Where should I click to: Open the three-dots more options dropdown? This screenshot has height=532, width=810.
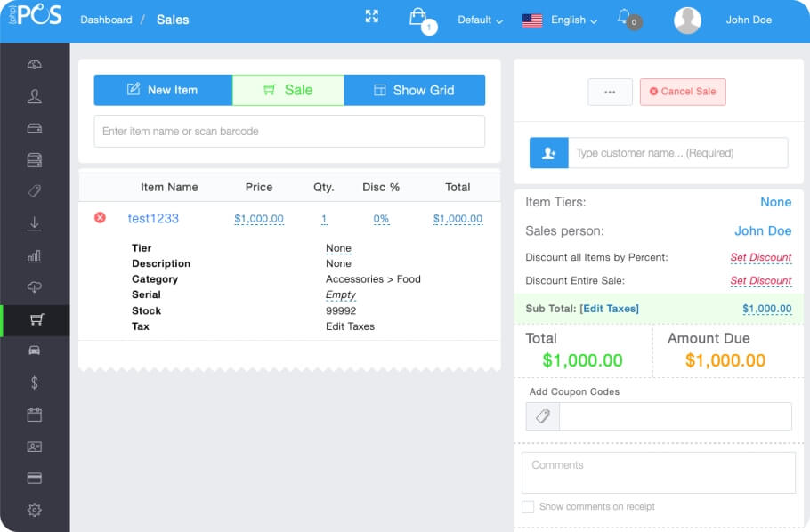click(x=610, y=92)
